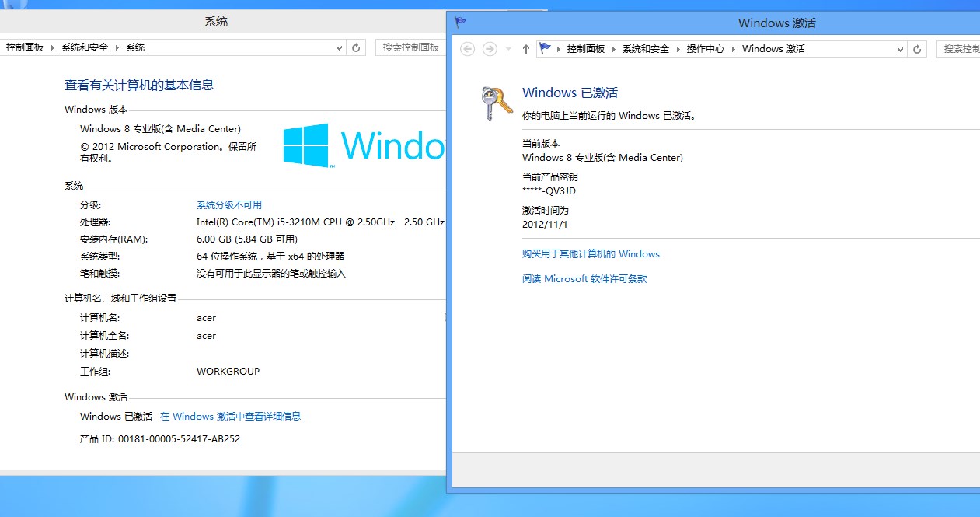The width and height of the screenshot is (980, 517).
Task: Open 在 Windows 激活中查看详细信息 link
Action: click(230, 417)
